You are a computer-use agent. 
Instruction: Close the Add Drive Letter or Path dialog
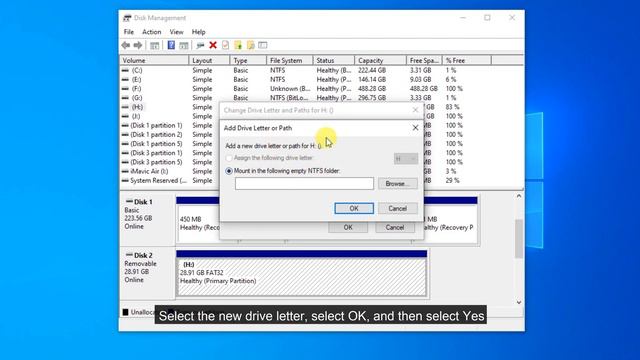click(x=415, y=128)
